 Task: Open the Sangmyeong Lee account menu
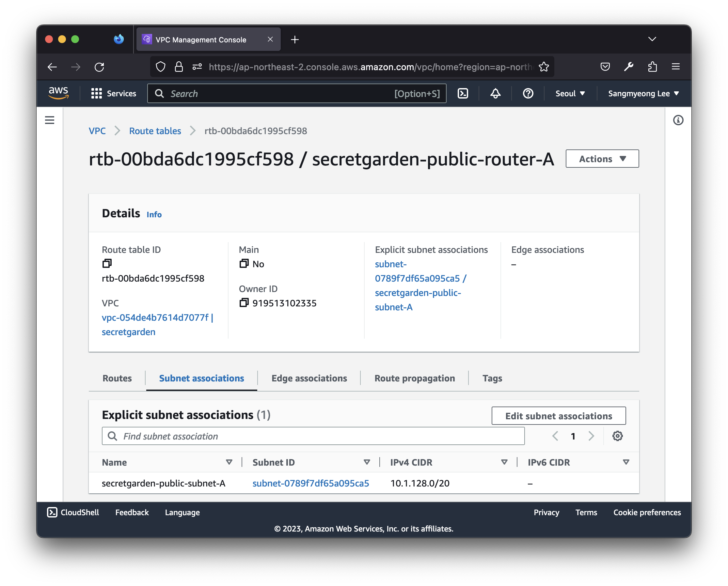[643, 94]
